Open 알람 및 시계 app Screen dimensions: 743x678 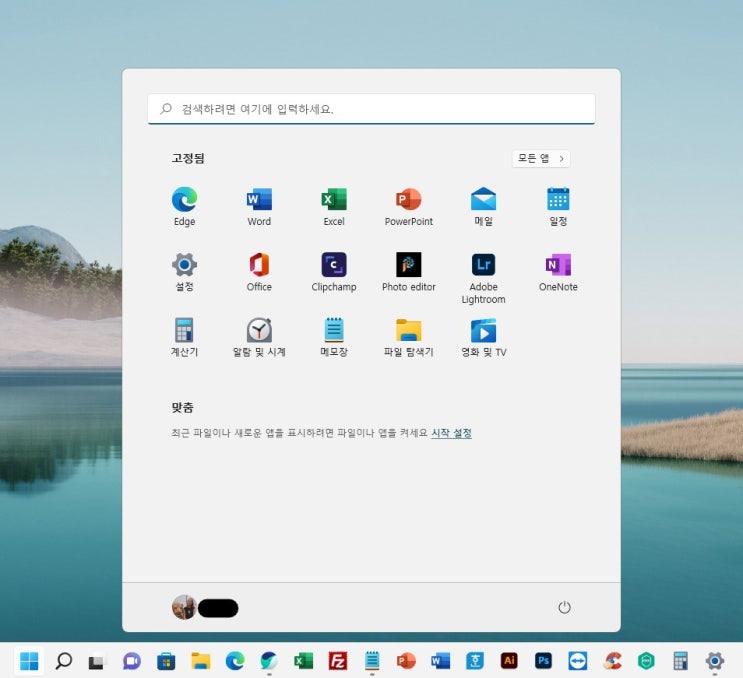pyautogui.click(x=259, y=337)
